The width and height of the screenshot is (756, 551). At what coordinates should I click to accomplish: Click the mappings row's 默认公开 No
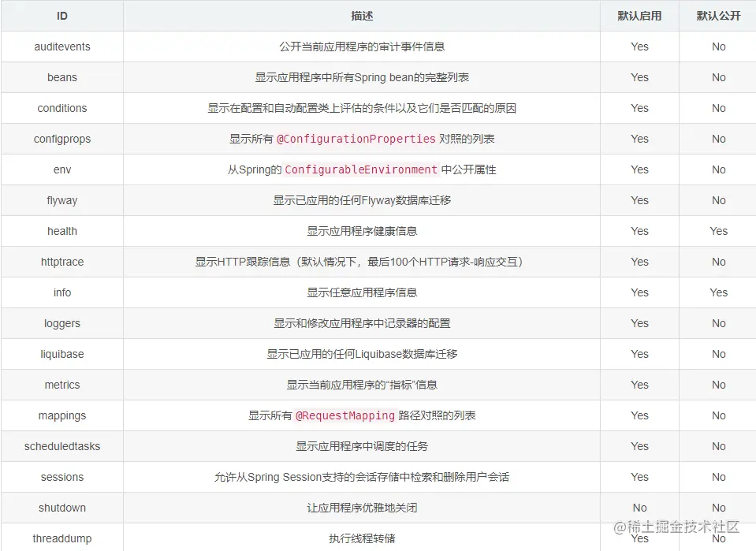coord(718,416)
